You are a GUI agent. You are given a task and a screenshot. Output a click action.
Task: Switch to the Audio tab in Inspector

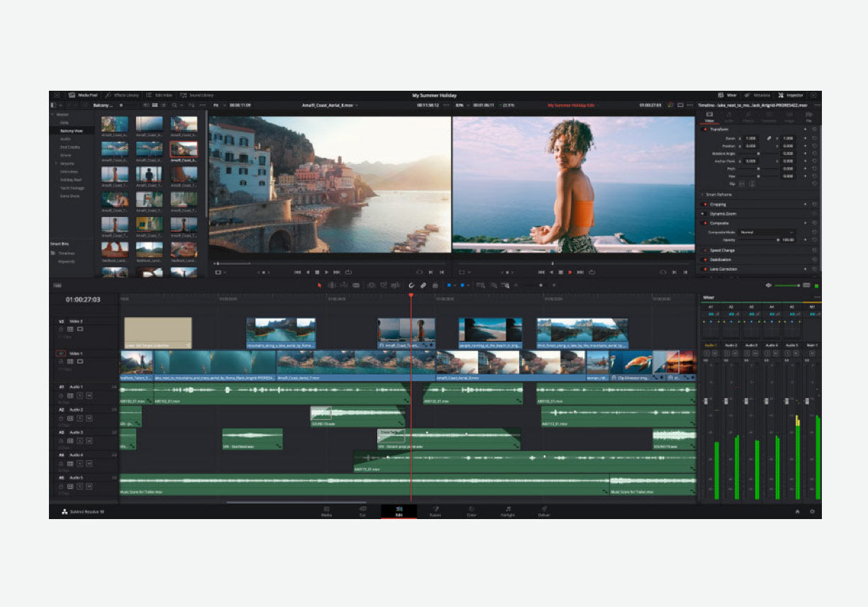click(729, 118)
